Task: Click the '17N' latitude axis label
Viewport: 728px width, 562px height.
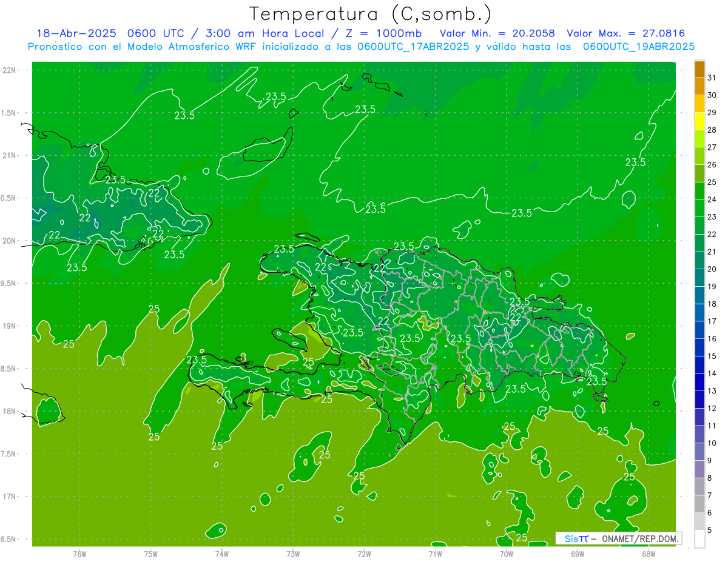Action: click(8, 497)
